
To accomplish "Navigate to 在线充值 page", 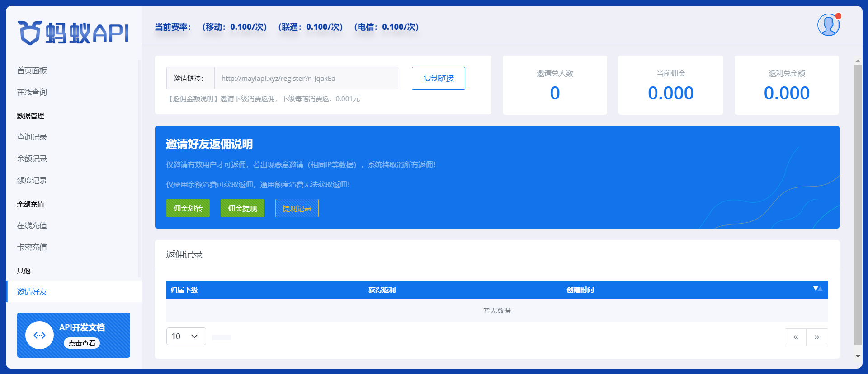I will [32, 225].
